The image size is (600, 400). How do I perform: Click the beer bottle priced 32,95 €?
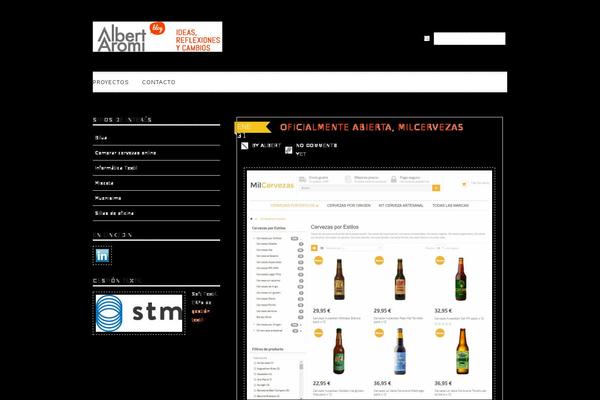(461, 279)
